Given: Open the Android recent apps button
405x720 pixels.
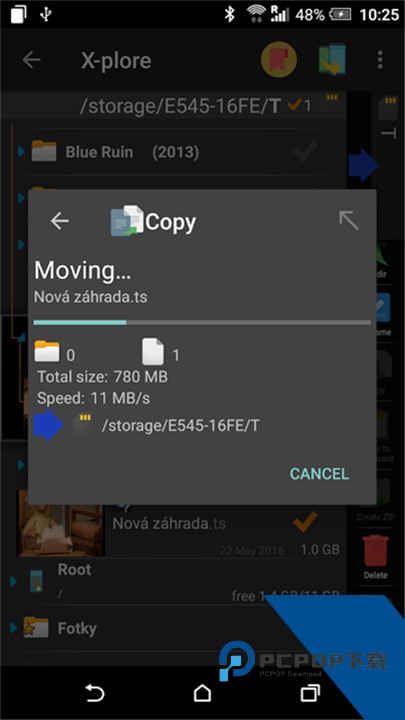Looking at the screenshot, I should click(310, 692).
